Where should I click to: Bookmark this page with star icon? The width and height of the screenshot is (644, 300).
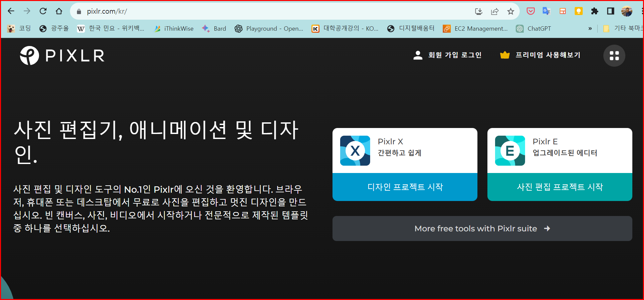click(511, 12)
